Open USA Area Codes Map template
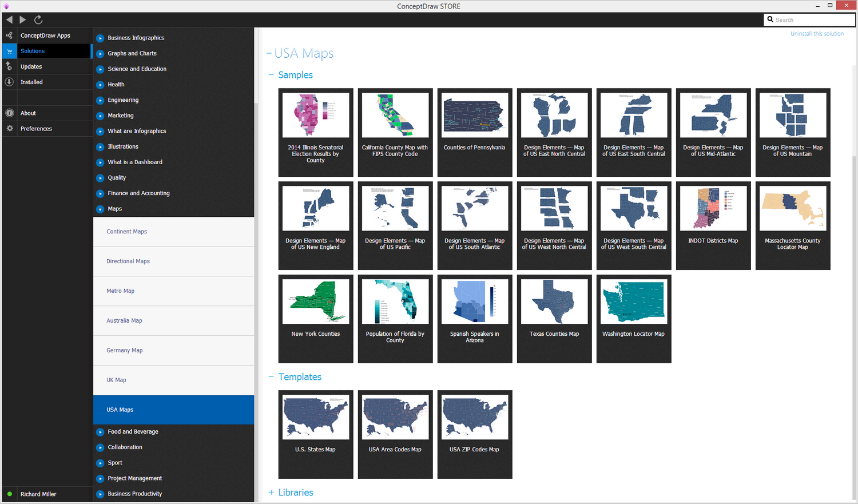 395,434
